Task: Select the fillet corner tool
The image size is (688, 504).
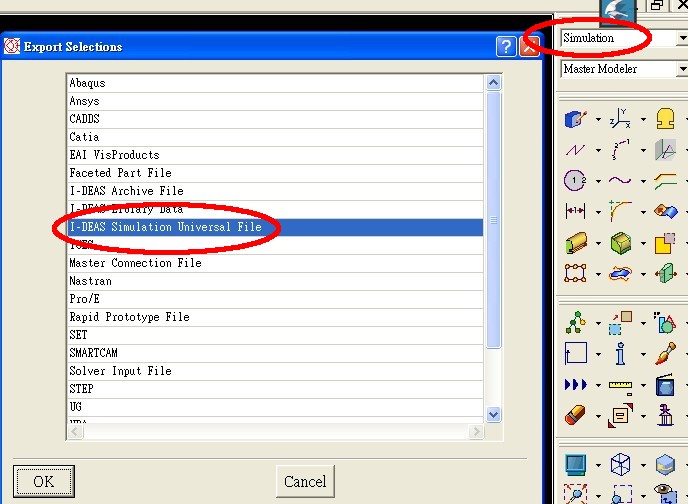Action: [x=620, y=211]
